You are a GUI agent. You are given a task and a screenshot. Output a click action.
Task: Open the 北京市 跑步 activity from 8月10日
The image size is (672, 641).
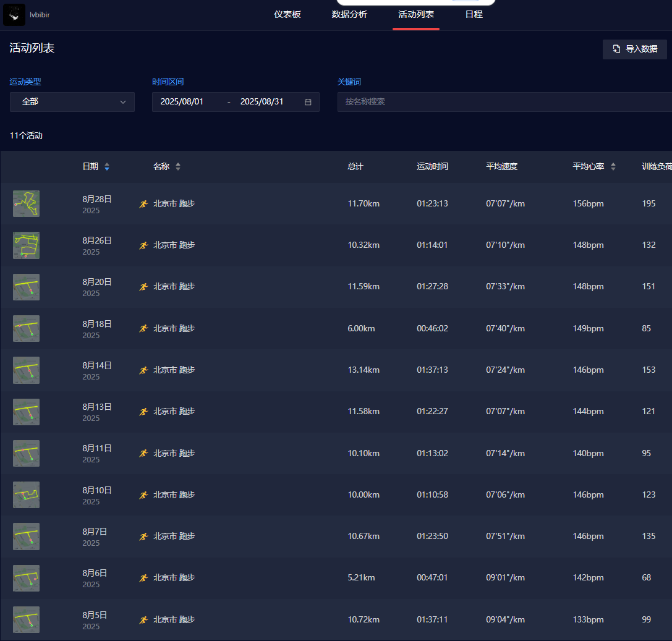point(174,495)
